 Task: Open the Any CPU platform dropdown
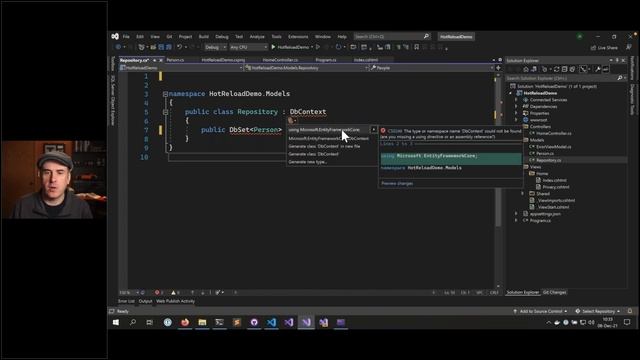pyautogui.click(x=248, y=47)
